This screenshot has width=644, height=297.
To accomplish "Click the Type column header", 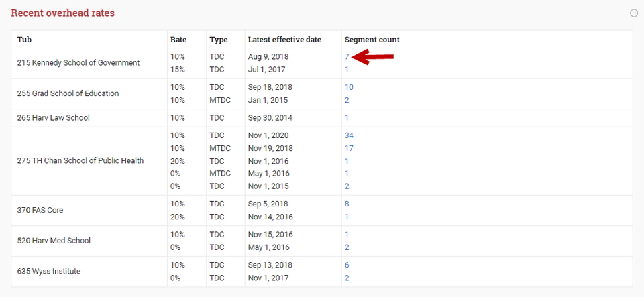I will [219, 40].
